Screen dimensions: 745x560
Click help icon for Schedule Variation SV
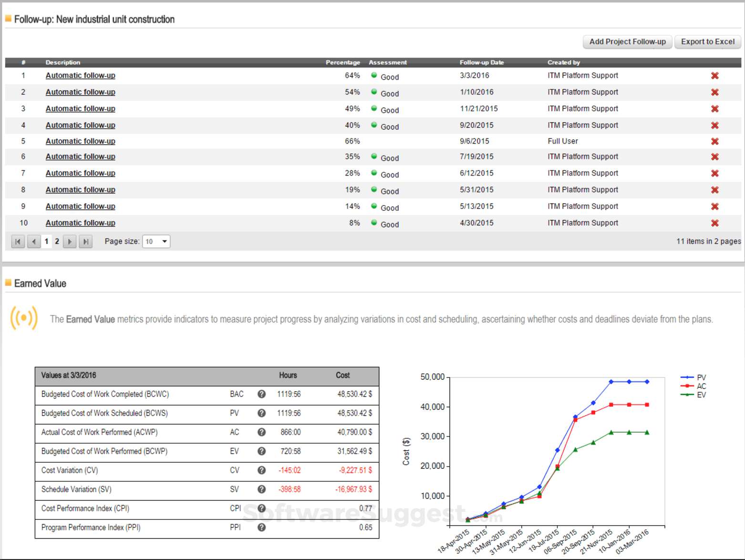261,489
